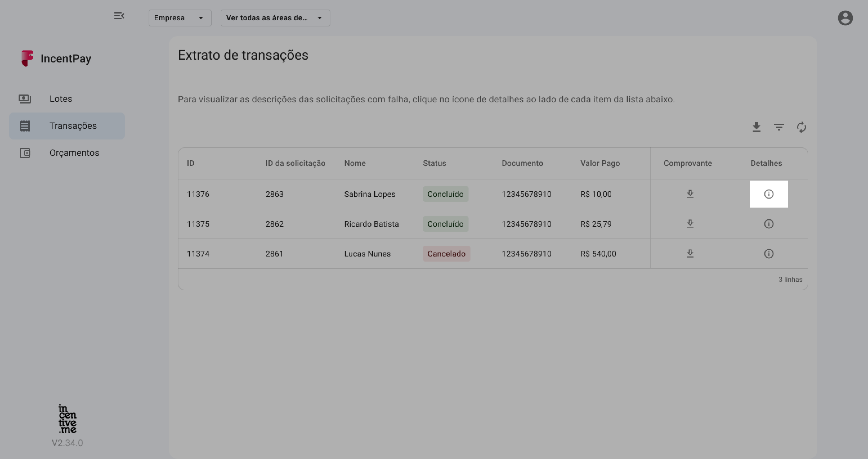This screenshot has height=459, width=868.
Task: Download the transactions list export
Action: click(757, 127)
